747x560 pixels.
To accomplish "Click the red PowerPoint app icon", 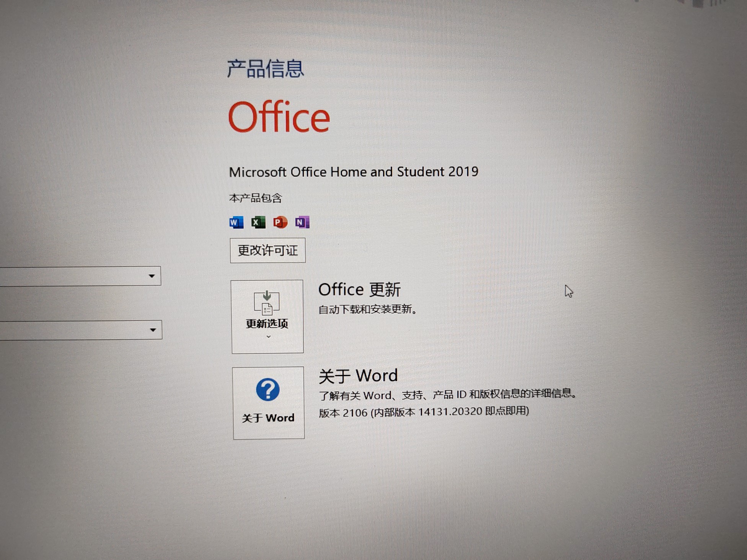I will pyautogui.click(x=280, y=222).
